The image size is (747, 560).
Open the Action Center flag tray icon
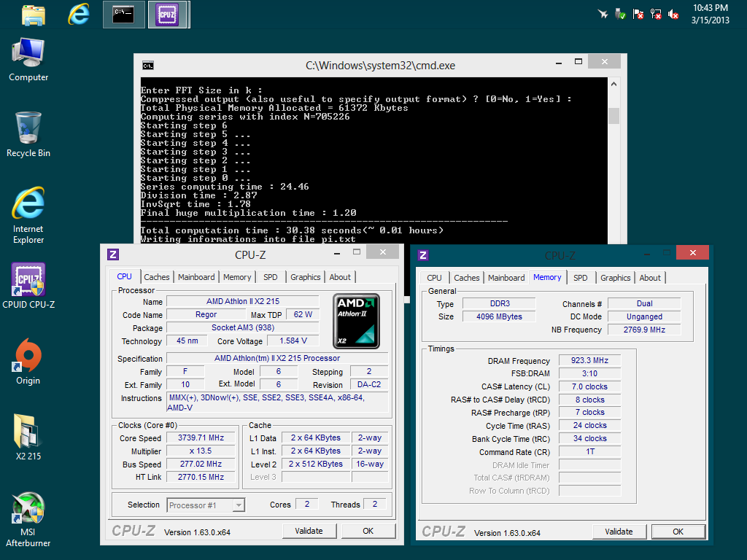[x=638, y=15]
